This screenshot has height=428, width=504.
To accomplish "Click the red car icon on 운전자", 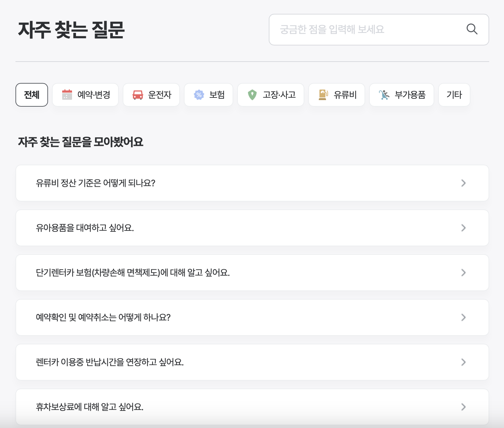I will coord(138,95).
